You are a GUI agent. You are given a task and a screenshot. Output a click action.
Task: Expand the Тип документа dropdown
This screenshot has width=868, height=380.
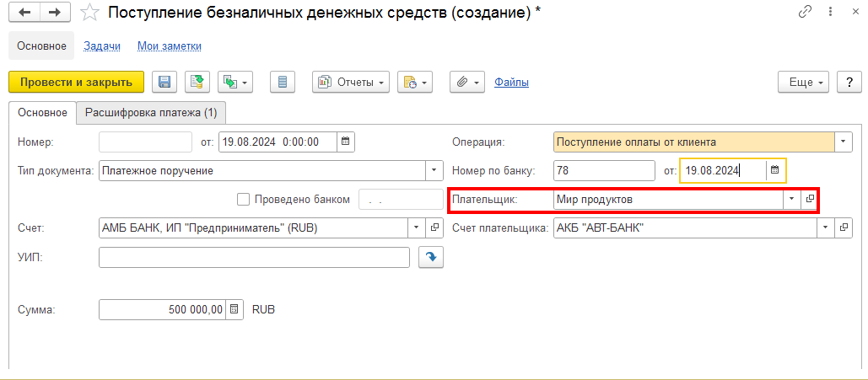pyautogui.click(x=434, y=170)
